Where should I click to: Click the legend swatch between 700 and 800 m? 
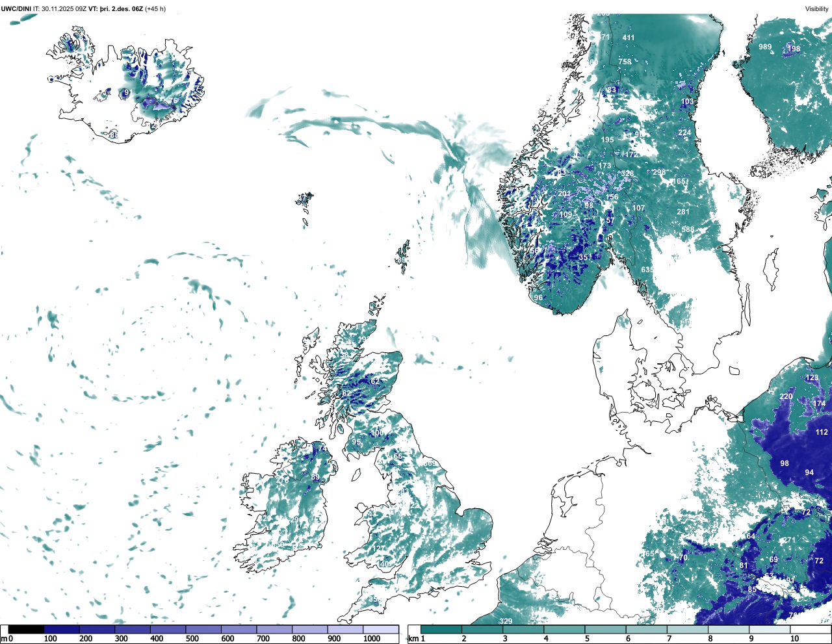274,630
